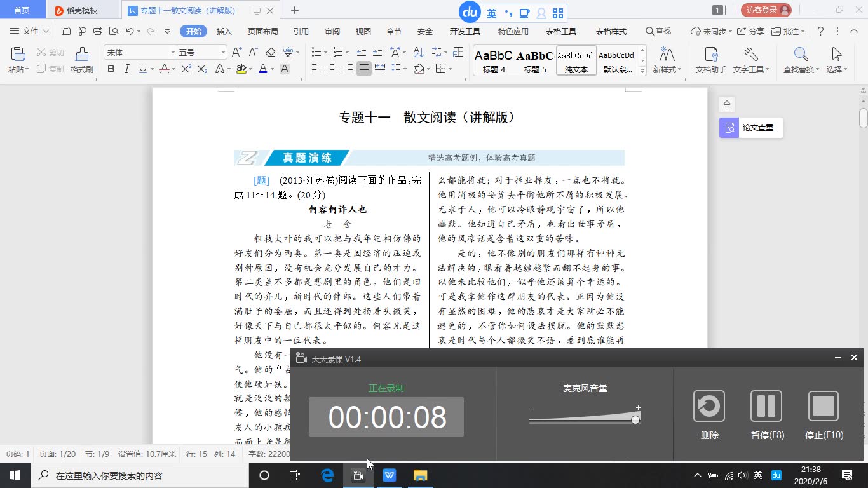Click the text highlight color button
This screenshot has height=488, width=868.
coord(241,69)
